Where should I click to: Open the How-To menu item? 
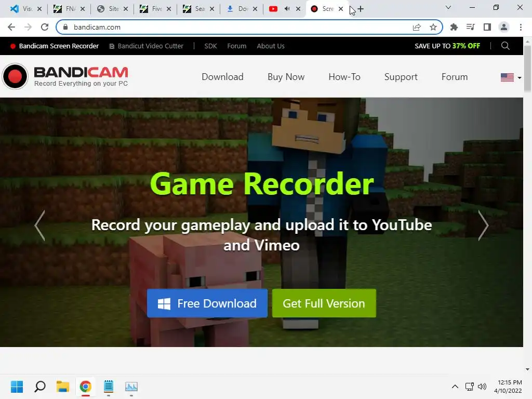pyautogui.click(x=344, y=77)
